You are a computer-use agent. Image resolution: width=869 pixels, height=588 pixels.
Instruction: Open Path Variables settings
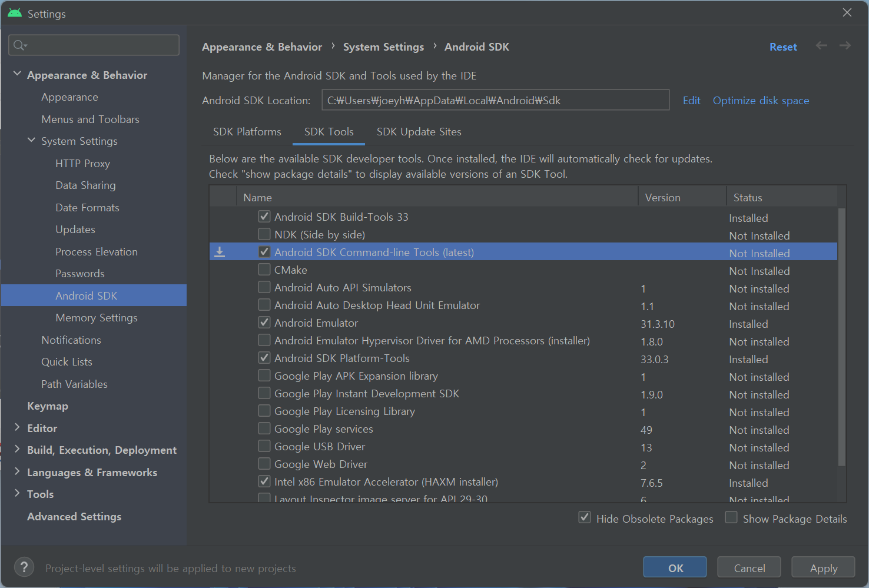tap(74, 384)
